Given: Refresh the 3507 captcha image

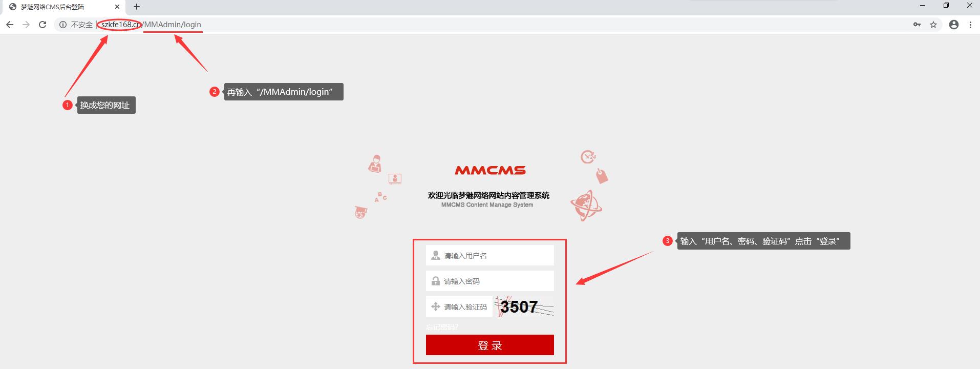Looking at the screenshot, I should point(524,306).
